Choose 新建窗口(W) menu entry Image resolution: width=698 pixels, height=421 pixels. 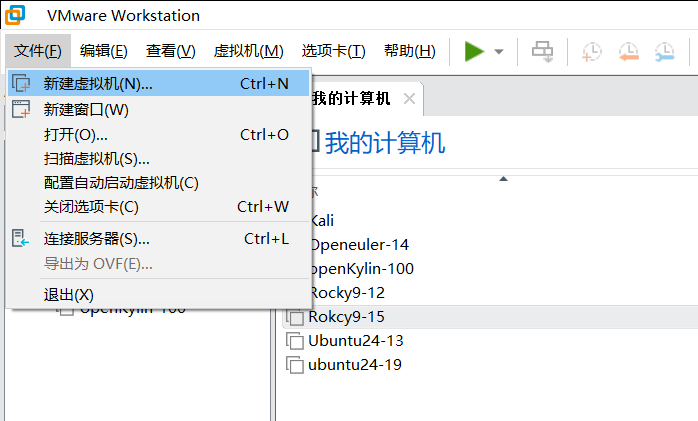(x=158, y=109)
